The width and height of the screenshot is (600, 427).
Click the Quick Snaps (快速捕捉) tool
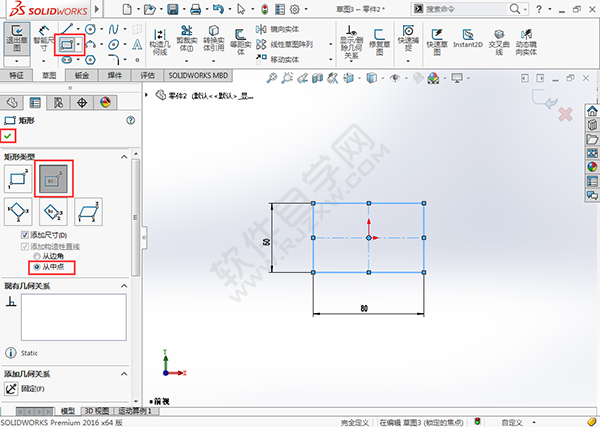[x=408, y=38]
